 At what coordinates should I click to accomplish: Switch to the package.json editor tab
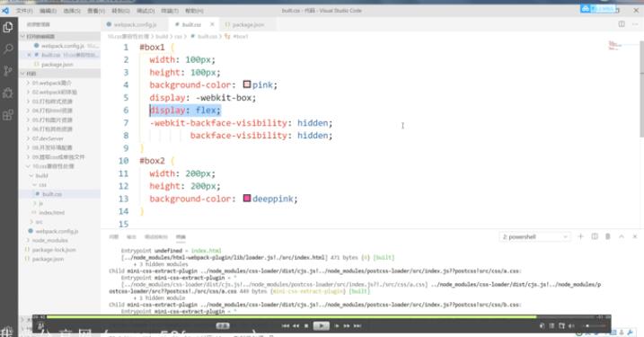[x=248, y=24]
